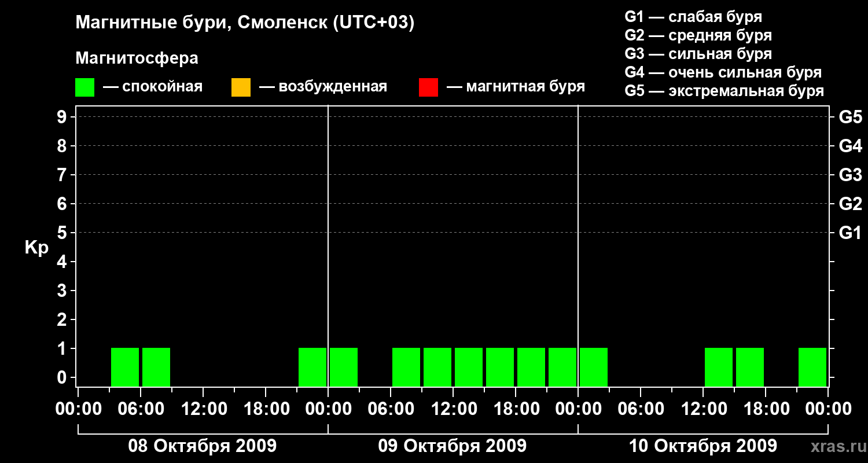
Task: Click the green 'спокойная' legend swatch
Action: tap(84, 87)
